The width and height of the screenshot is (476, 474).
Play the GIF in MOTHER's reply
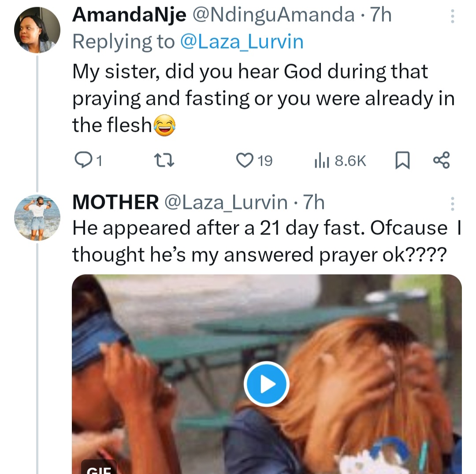266,384
